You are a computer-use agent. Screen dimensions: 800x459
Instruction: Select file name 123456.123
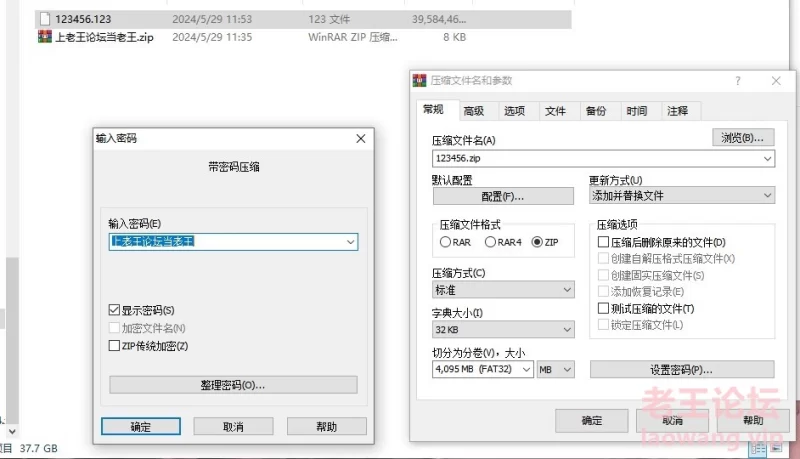(83, 19)
